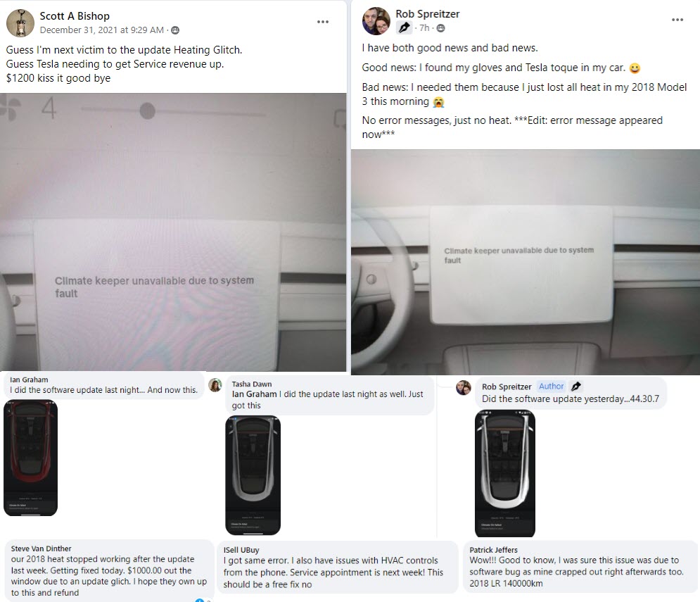
Task: Open Rob Spreitzer's post profile avatar
Action: coord(376,21)
